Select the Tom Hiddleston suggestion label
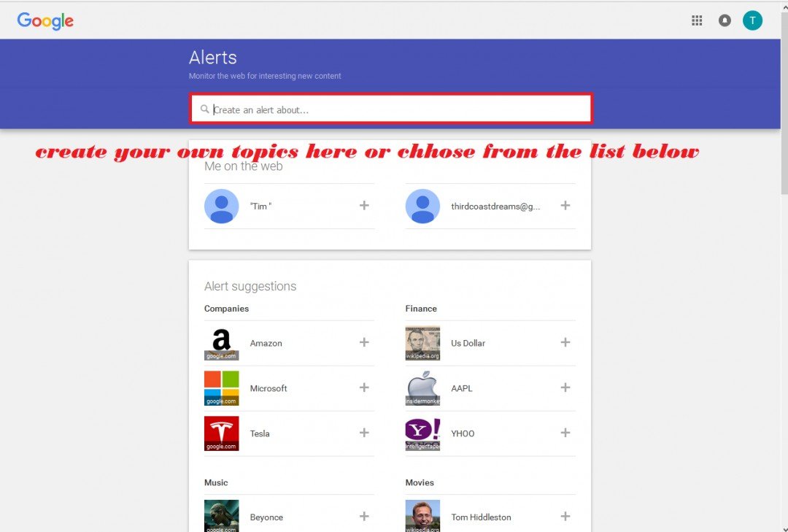 pyautogui.click(x=481, y=517)
